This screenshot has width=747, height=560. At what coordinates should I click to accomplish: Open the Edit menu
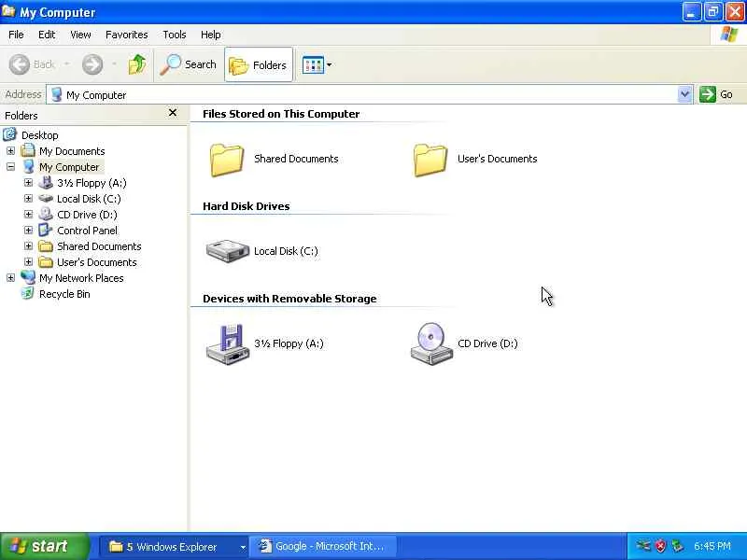(x=47, y=35)
